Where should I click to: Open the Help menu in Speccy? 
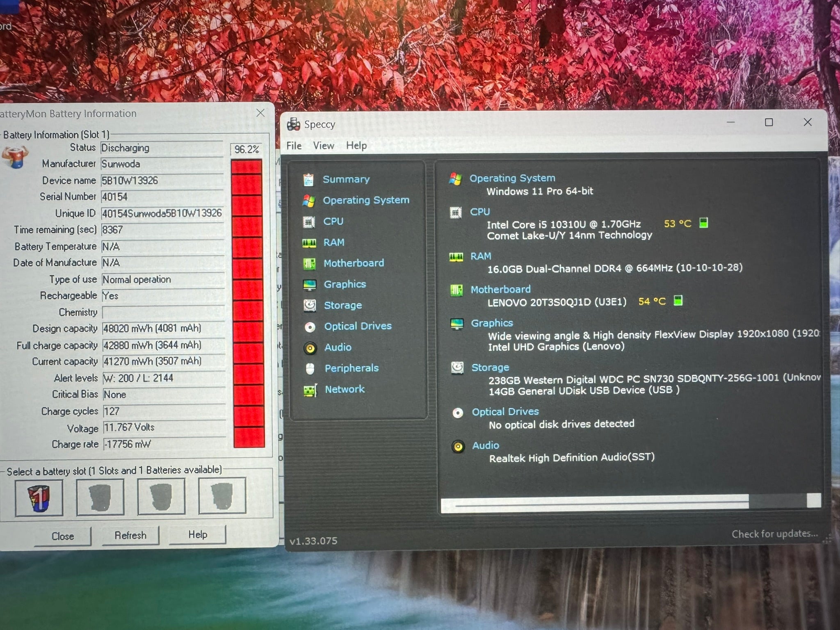tap(356, 146)
